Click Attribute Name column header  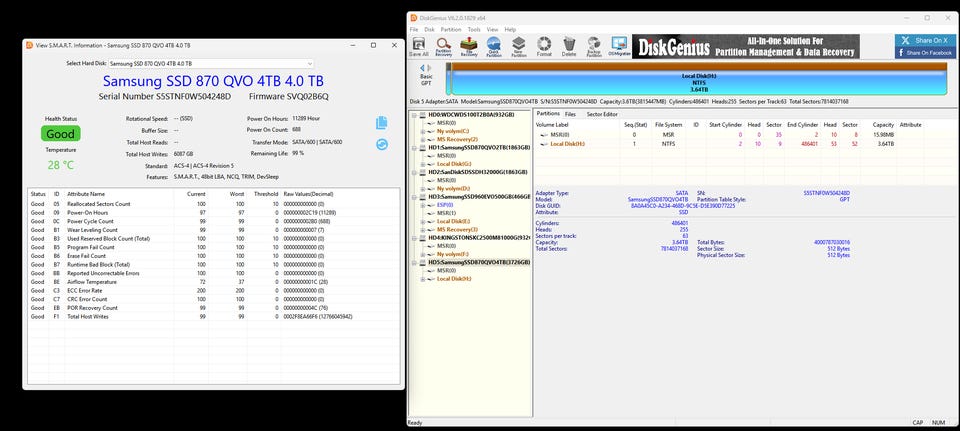pyautogui.click(x=86, y=194)
